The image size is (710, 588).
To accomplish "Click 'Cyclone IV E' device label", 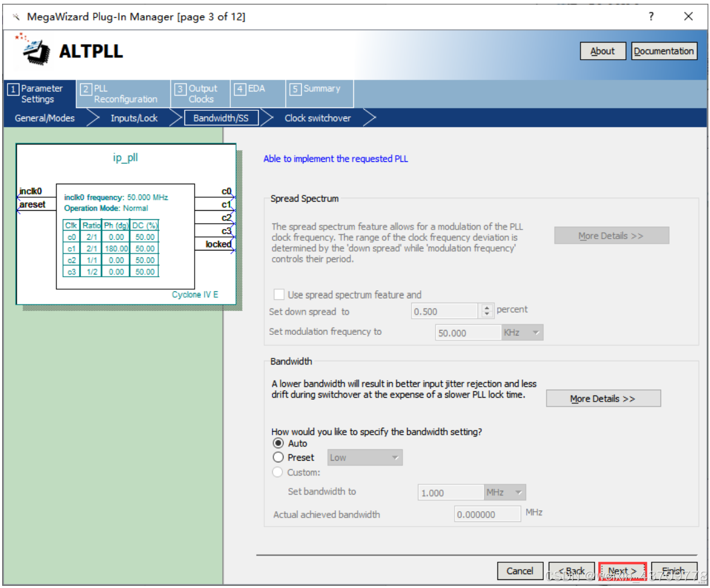I will (x=195, y=295).
